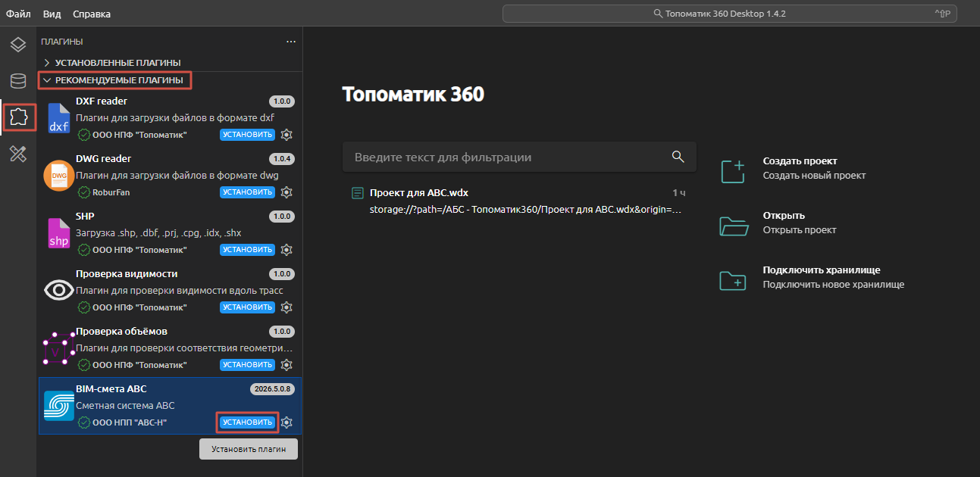The width and height of the screenshot is (980, 477).
Task: Click the Открыть проект link
Action: coord(800,230)
